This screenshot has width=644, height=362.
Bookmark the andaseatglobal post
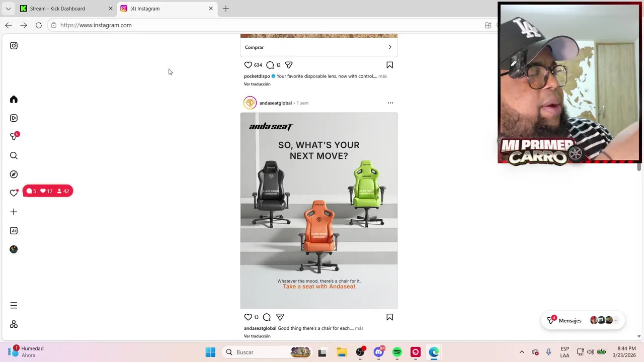(389, 317)
